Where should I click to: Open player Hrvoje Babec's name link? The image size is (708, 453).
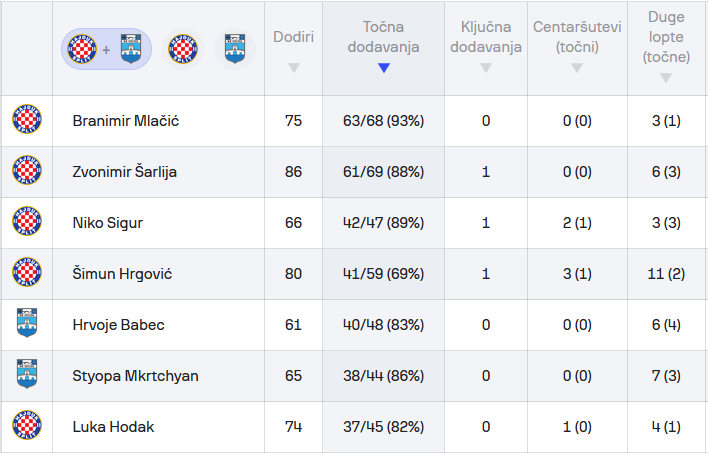(x=118, y=325)
